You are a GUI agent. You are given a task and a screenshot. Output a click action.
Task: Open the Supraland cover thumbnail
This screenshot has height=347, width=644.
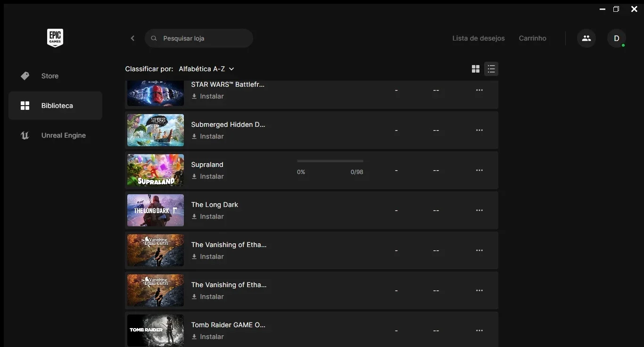click(x=156, y=170)
